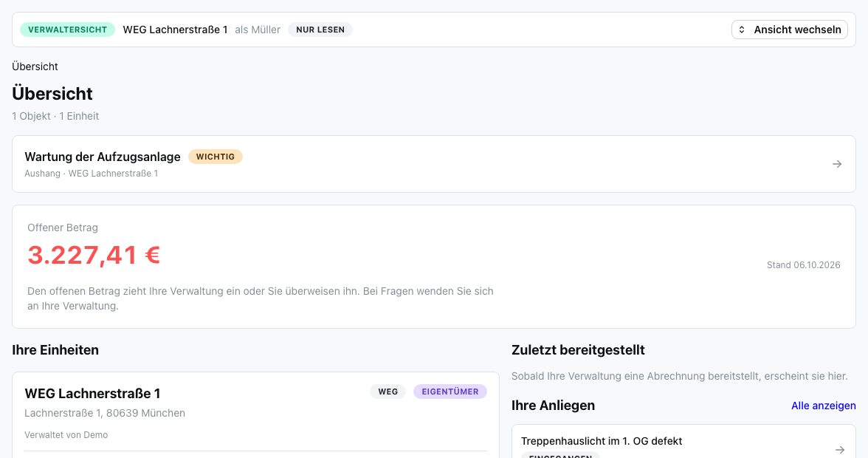
Task: Click 'Aushang · WEG Lachnerstraße 1' subtitle
Action: tap(92, 174)
